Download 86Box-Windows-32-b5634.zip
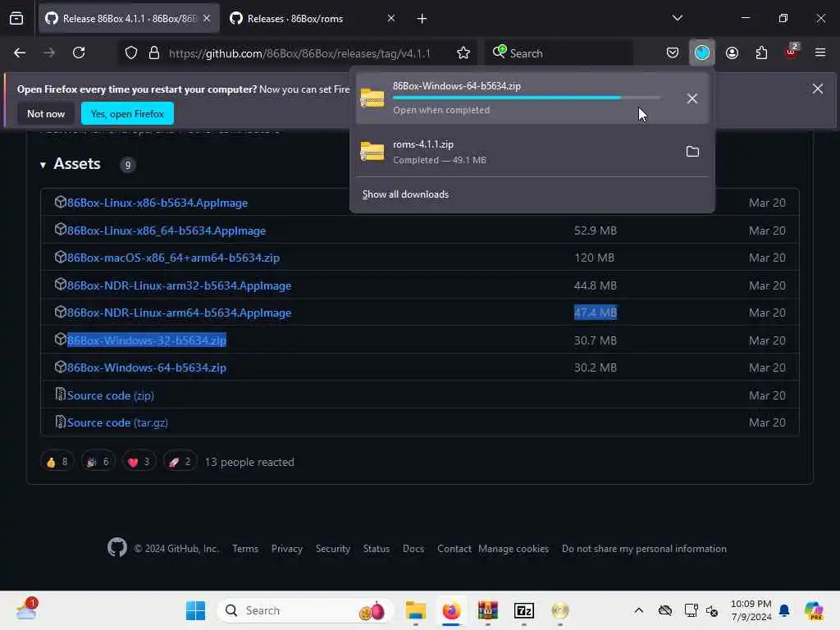The width and height of the screenshot is (840, 630). click(x=147, y=340)
